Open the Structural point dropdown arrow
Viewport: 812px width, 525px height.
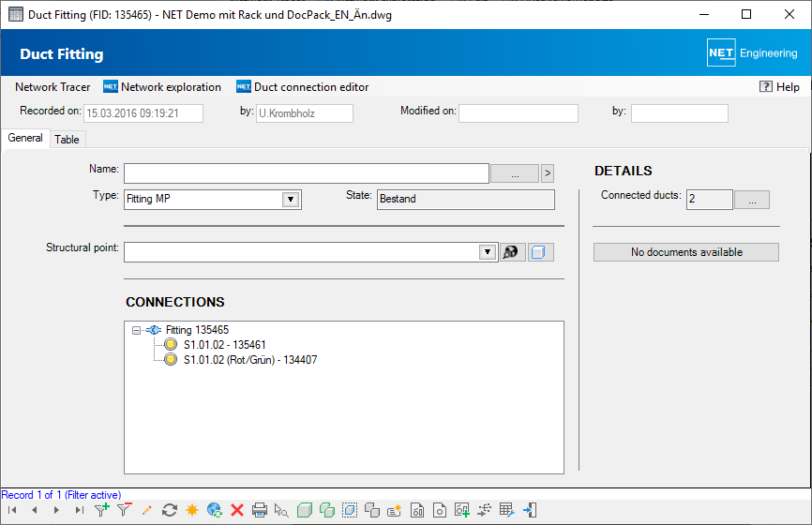[487, 252]
